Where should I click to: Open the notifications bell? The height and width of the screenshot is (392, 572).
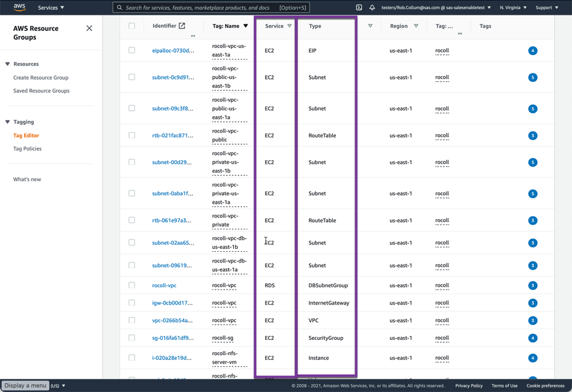click(372, 7)
